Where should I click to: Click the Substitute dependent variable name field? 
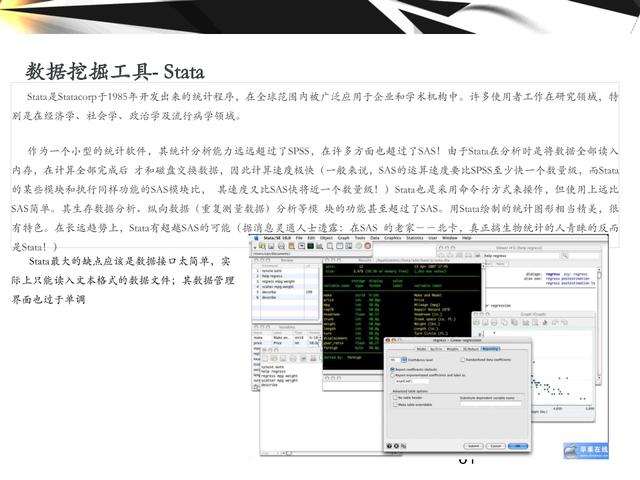click(491, 404)
